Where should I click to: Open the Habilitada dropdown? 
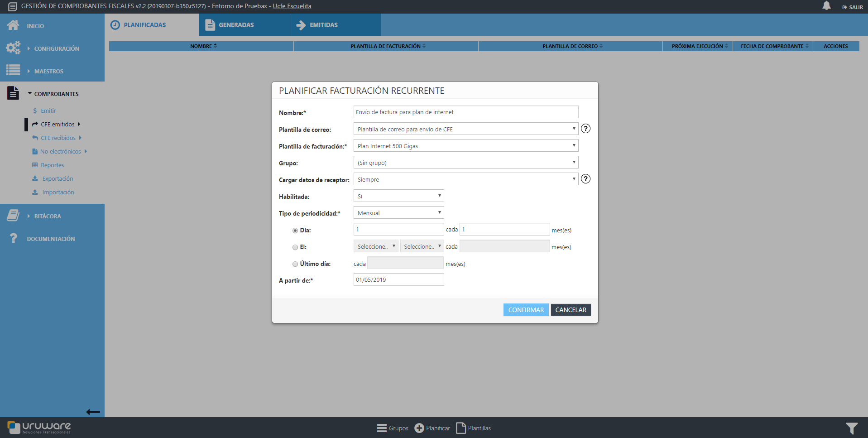pyautogui.click(x=398, y=196)
